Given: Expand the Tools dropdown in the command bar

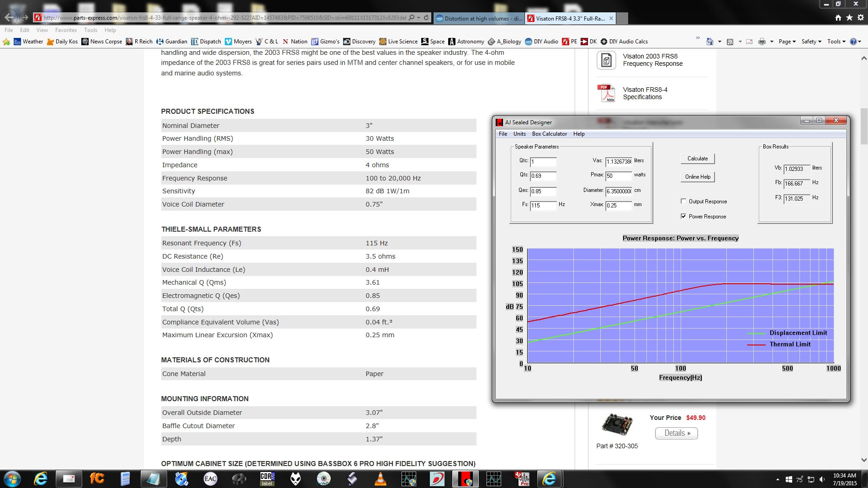Looking at the screenshot, I should (x=836, y=42).
